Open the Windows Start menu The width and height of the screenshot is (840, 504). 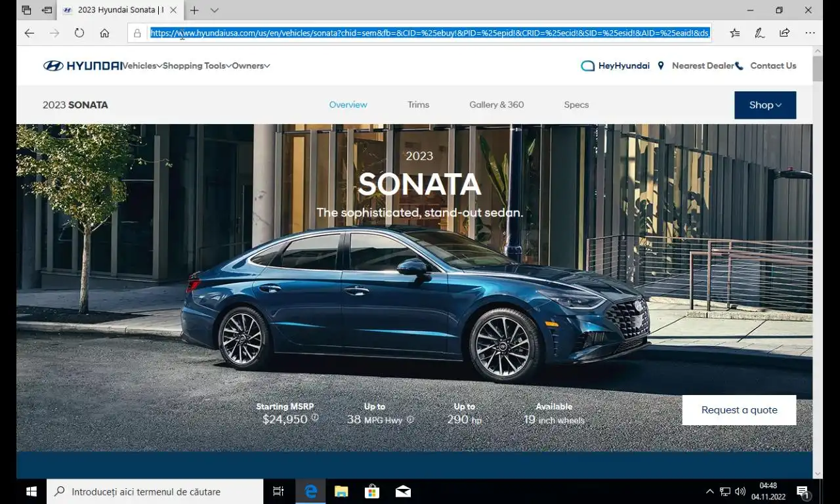click(31, 492)
